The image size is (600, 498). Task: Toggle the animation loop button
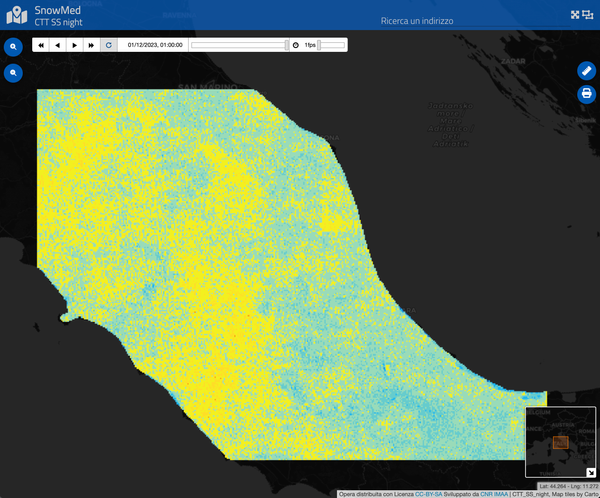[109, 45]
